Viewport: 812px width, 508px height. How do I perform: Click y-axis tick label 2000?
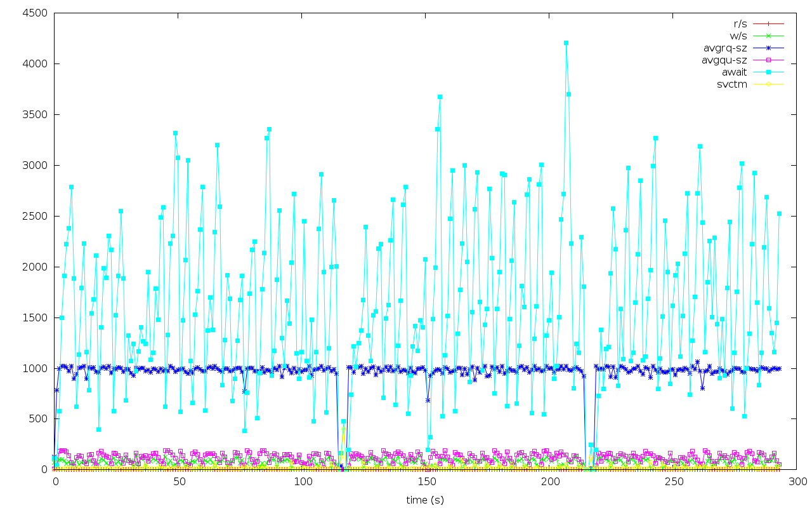[x=36, y=267]
